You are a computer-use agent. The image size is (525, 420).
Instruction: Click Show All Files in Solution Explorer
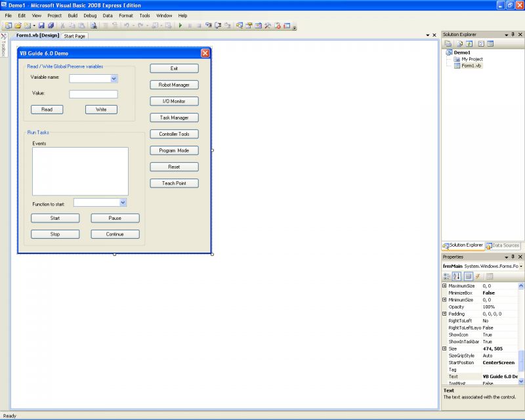460,43
